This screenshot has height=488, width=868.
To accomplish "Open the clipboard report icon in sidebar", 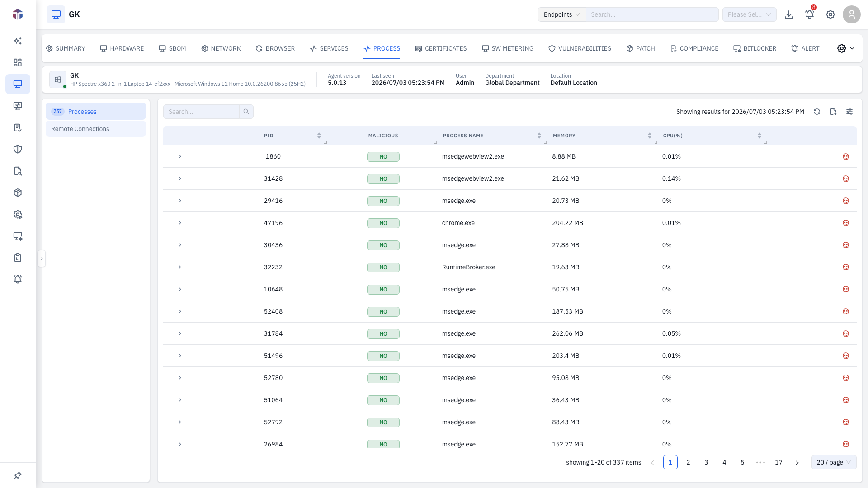I will tap(18, 258).
